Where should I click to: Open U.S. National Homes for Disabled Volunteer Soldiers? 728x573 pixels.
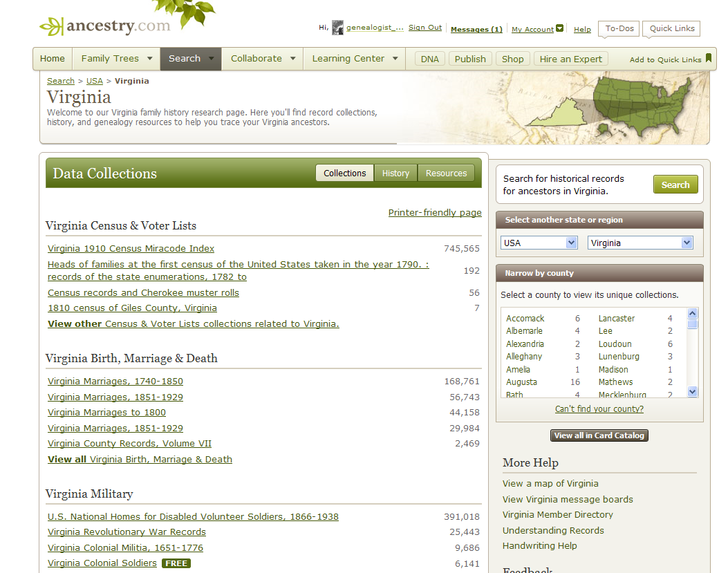click(x=193, y=517)
